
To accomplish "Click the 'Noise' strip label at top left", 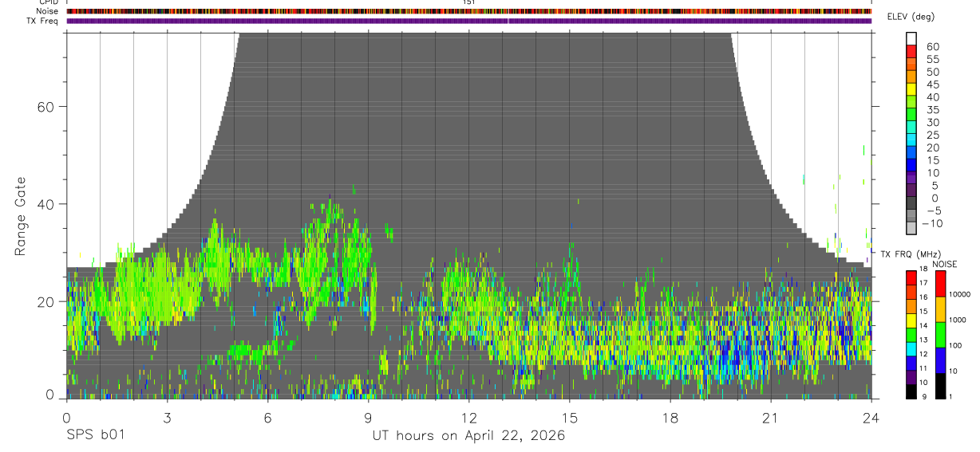I will (x=48, y=11).
